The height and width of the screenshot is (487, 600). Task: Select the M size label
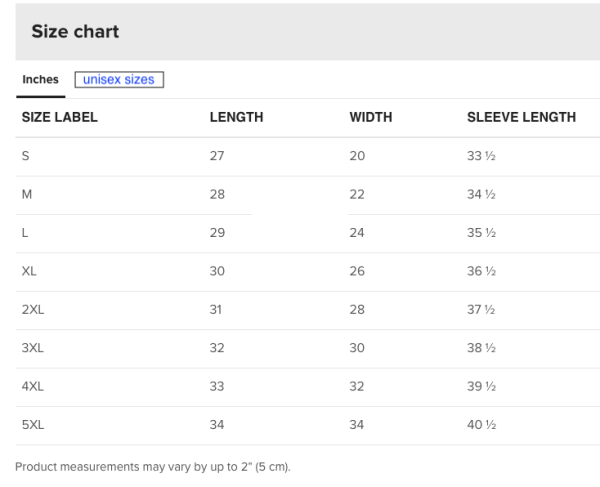[27, 194]
